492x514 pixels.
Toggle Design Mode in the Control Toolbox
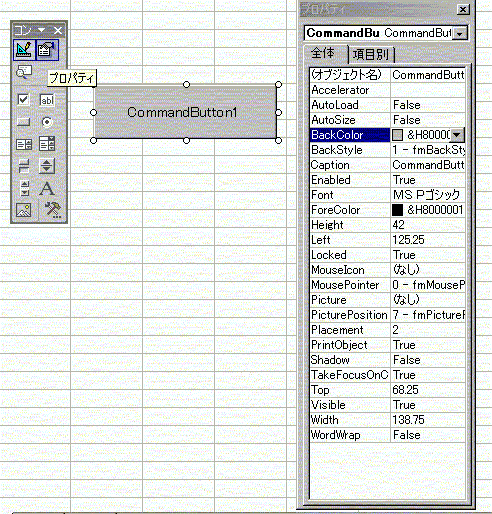pos(24,50)
